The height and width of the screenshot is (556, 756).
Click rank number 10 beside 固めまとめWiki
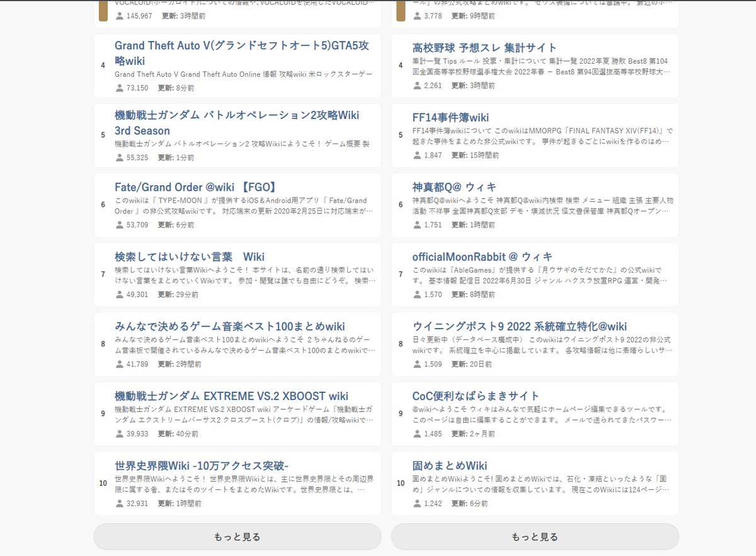[401, 483]
